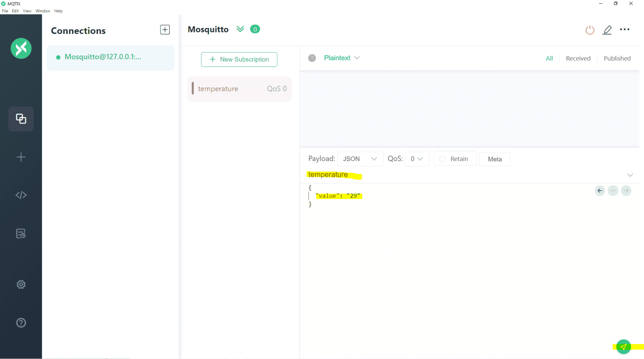Open Settings gear in the sidebar
Image resolution: width=644 pixels, height=359 pixels.
[21, 284]
